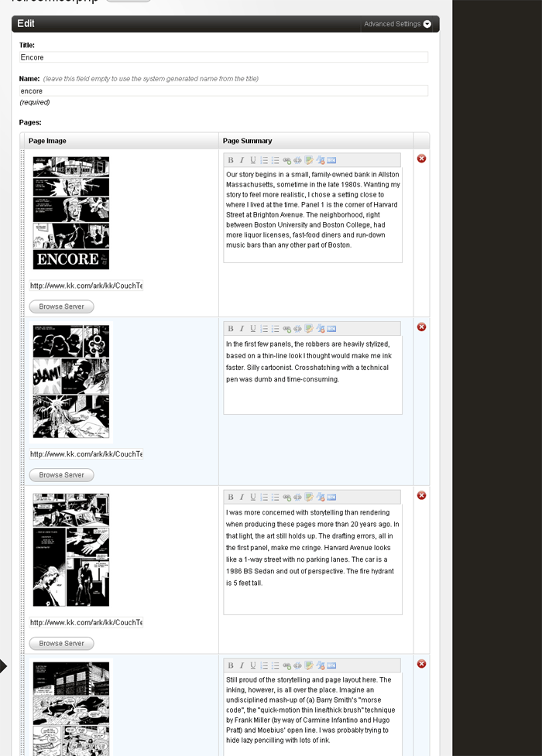Click Link icon in 'Still proud' editor toolbar
Screen dimensions: 542x756
click(x=286, y=665)
